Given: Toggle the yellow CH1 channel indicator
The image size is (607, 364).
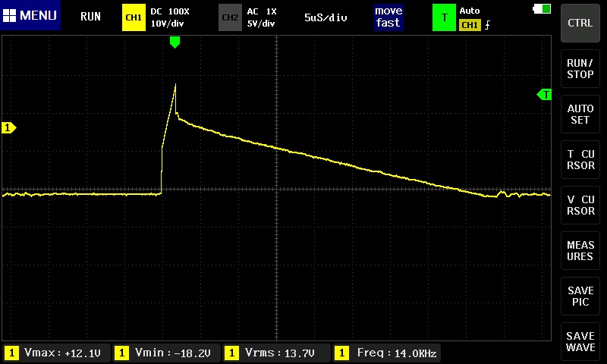Looking at the screenshot, I should 133,17.
